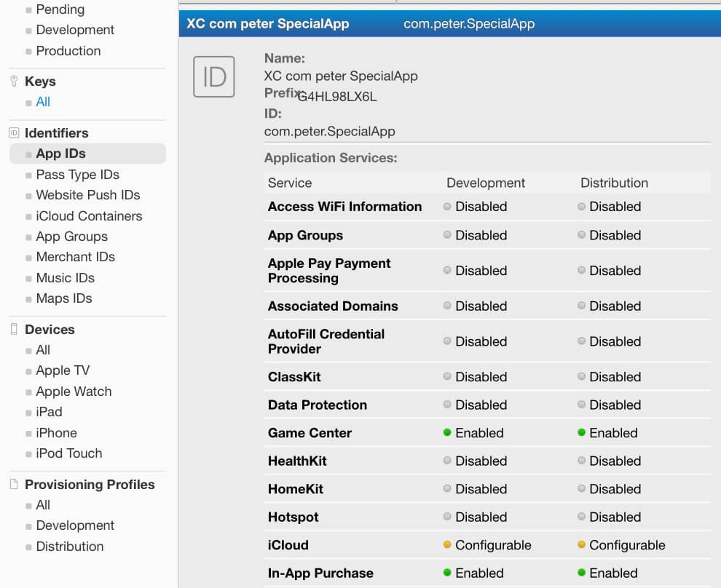Click the Devices phone icon

[14, 329]
